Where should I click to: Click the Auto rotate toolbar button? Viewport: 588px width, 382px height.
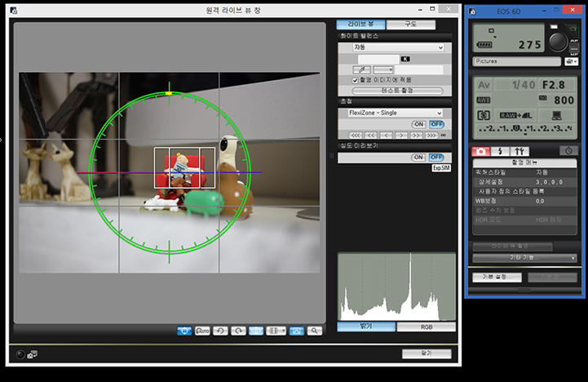(202, 331)
